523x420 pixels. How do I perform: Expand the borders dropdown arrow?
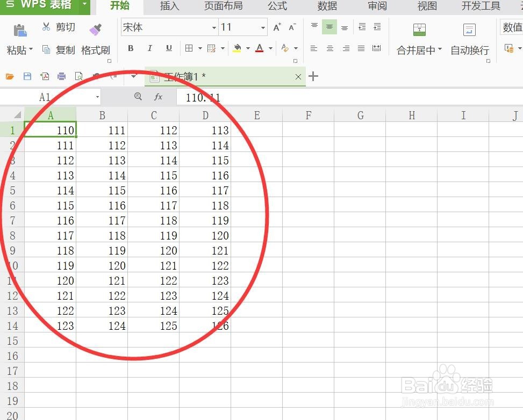pos(200,48)
